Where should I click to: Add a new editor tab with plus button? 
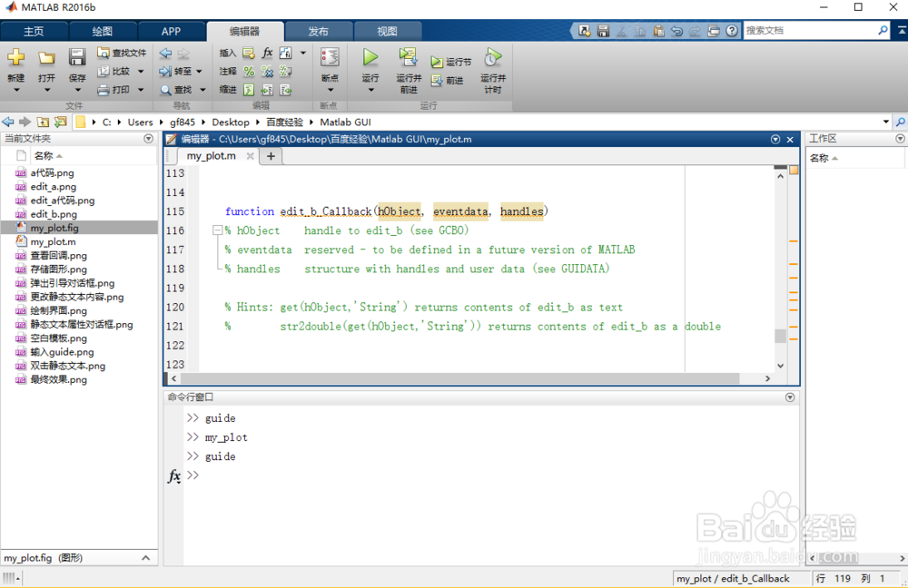[x=271, y=156]
